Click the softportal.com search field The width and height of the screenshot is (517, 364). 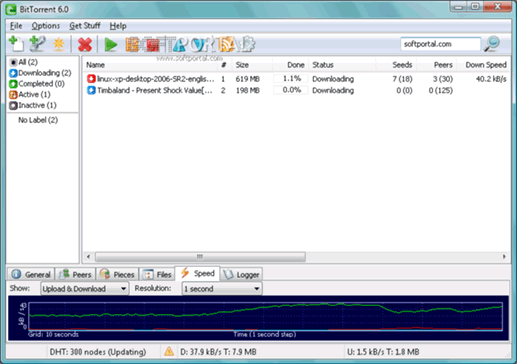point(440,44)
